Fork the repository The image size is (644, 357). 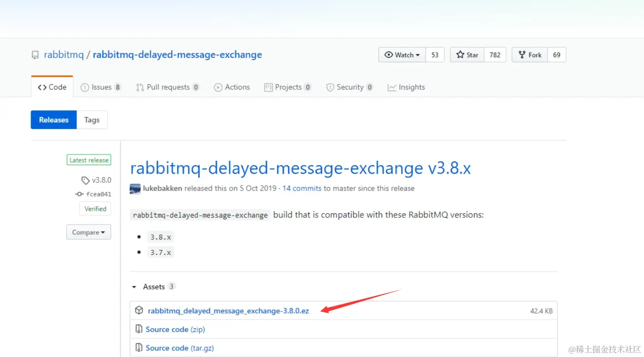coord(530,55)
